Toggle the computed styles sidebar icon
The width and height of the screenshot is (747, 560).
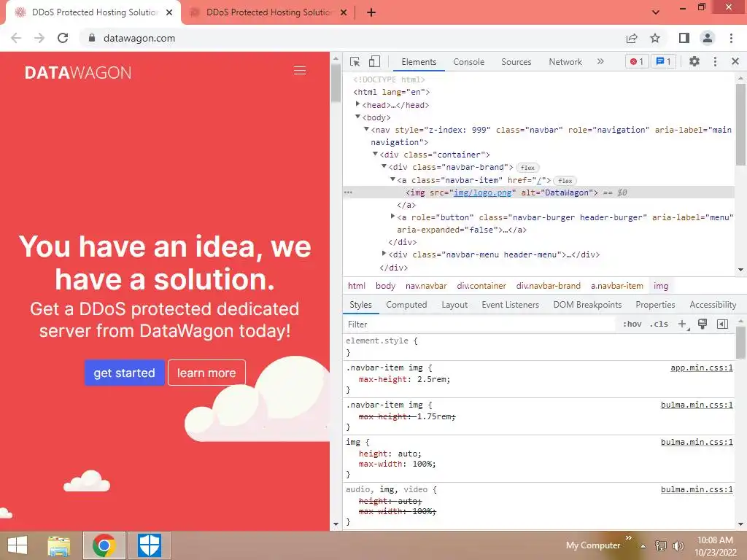(722, 324)
